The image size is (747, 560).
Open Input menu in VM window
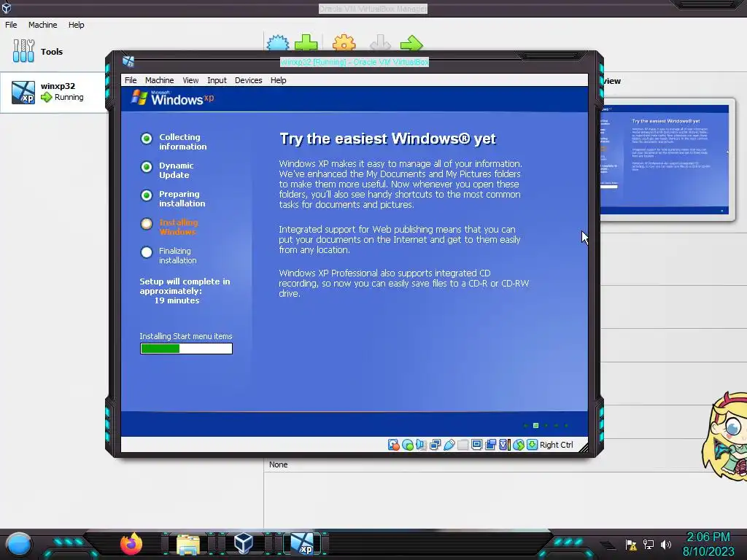(217, 80)
